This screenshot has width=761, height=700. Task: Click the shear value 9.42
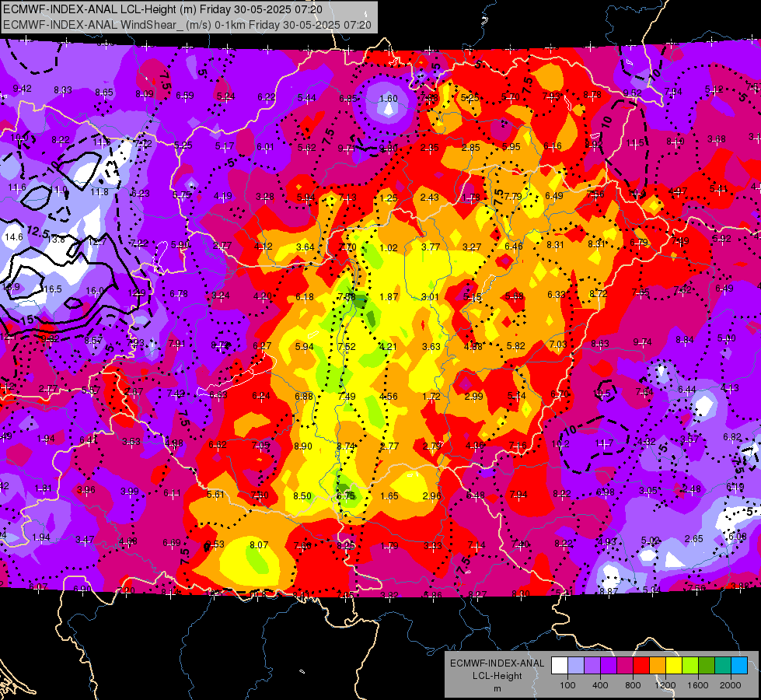(x=23, y=89)
